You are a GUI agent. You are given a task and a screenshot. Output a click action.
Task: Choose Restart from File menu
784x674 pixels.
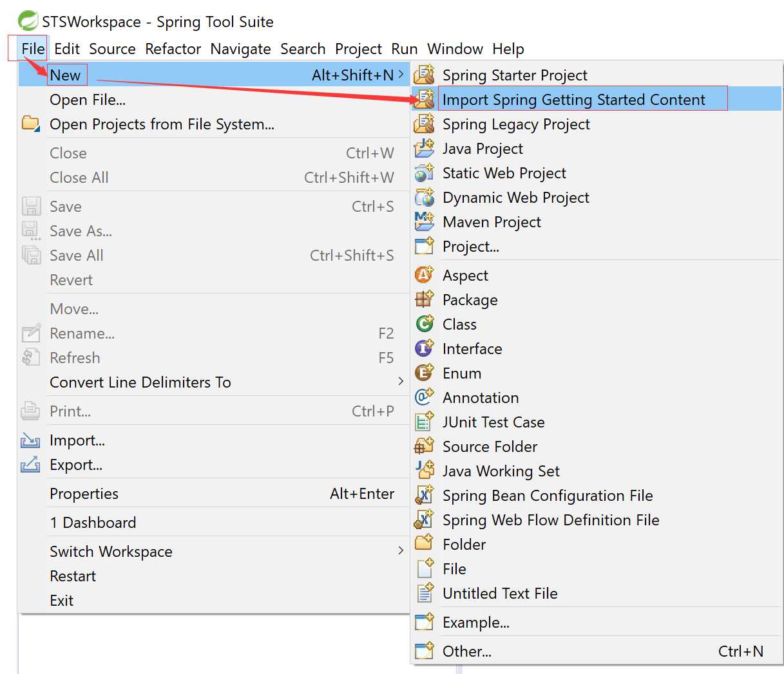pyautogui.click(x=214, y=576)
